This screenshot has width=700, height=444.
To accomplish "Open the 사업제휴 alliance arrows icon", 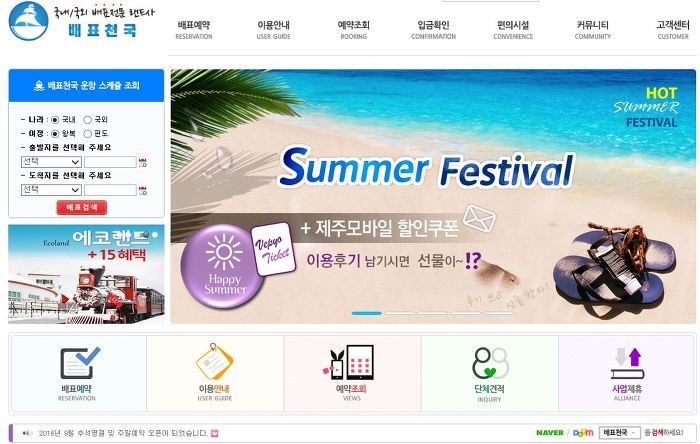I will 627,364.
